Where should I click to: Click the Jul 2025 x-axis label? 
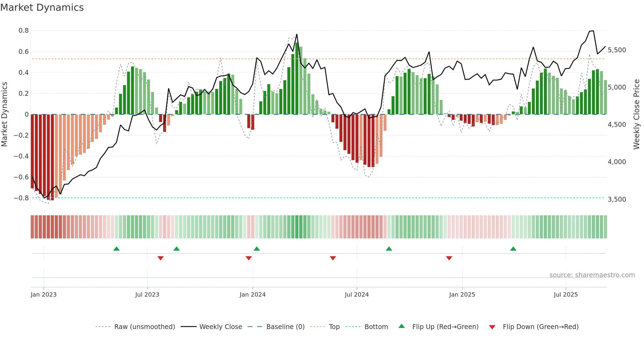[566, 294]
